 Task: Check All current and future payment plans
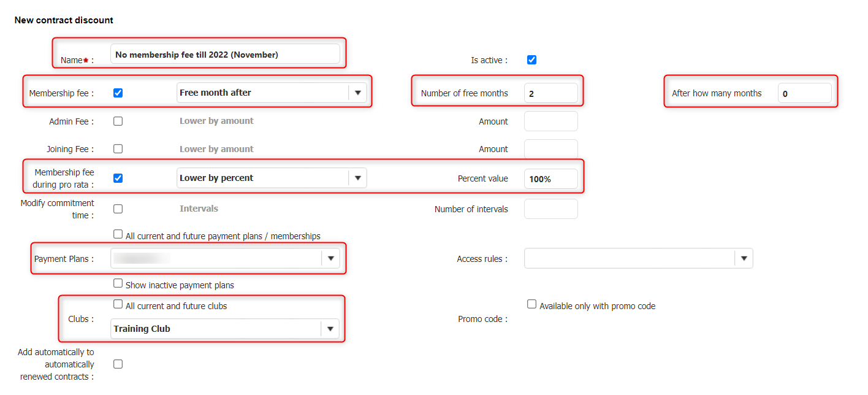coord(118,234)
